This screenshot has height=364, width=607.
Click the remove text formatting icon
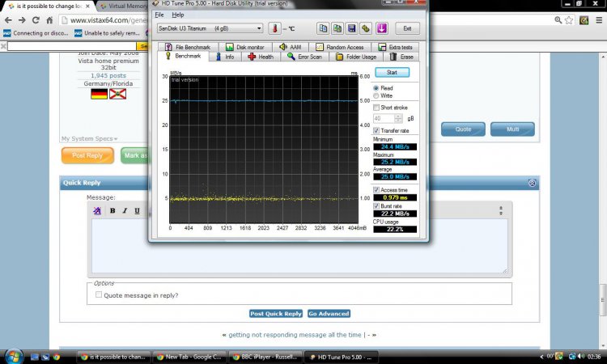pos(97,210)
